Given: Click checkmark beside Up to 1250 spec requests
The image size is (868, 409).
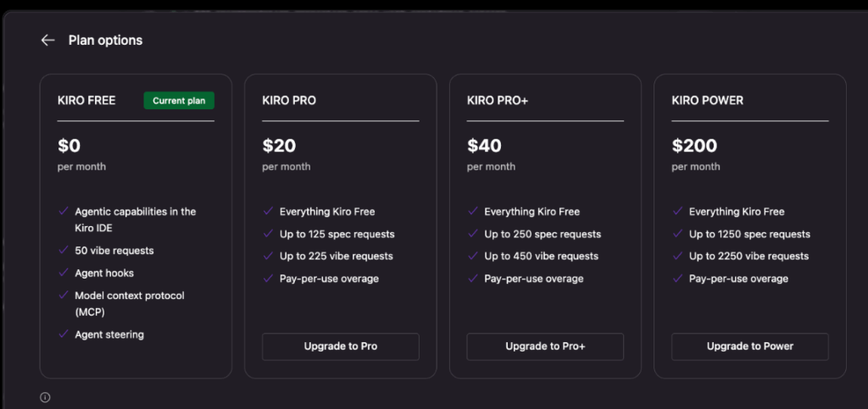Looking at the screenshot, I should (x=677, y=233).
